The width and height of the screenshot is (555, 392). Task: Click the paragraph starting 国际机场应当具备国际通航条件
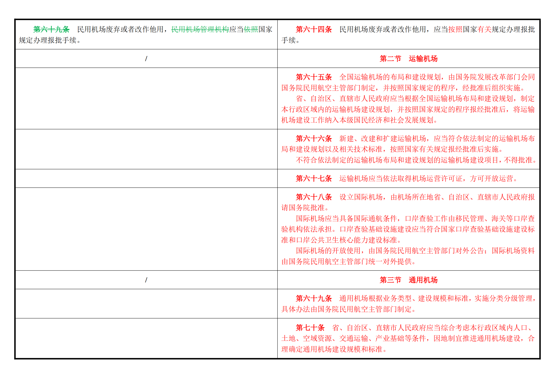pyautogui.click(x=408, y=229)
